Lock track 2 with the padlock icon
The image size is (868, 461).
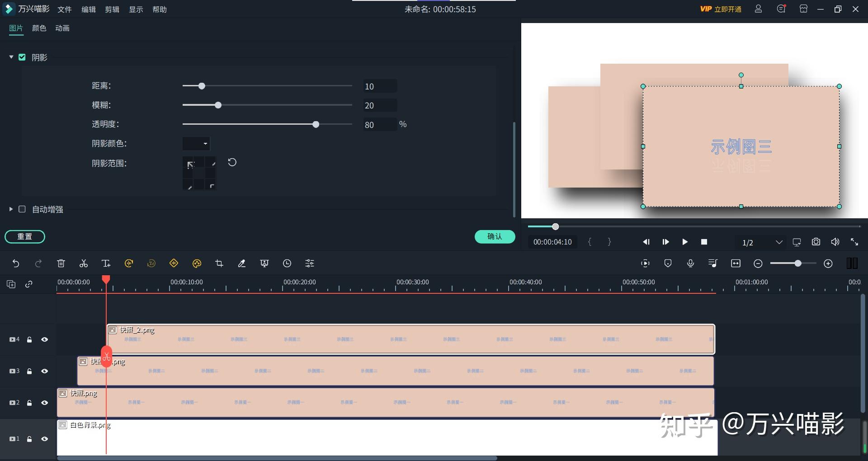[x=29, y=403]
